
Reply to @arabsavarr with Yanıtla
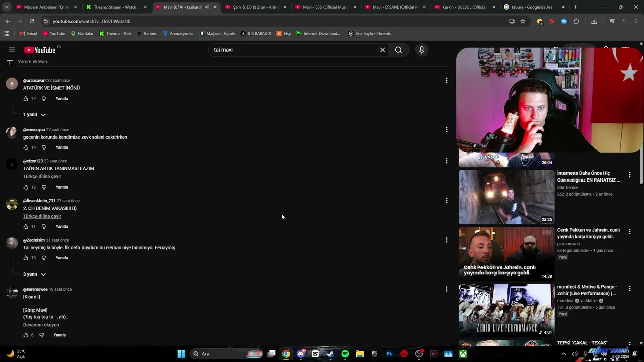click(62, 99)
